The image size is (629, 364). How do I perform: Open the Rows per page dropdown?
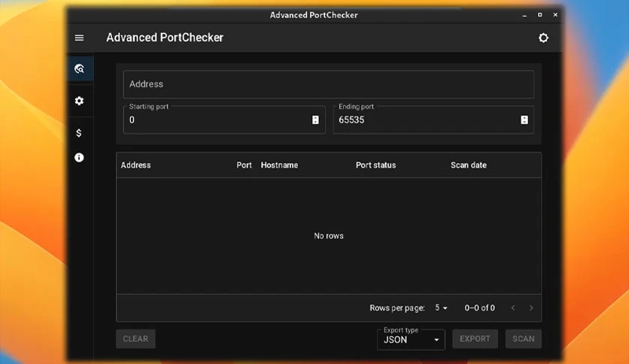coord(441,308)
